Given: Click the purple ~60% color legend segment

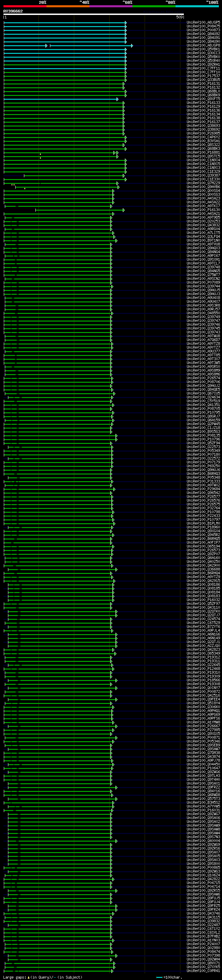Looking at the screenshot, I should (111, 6).
